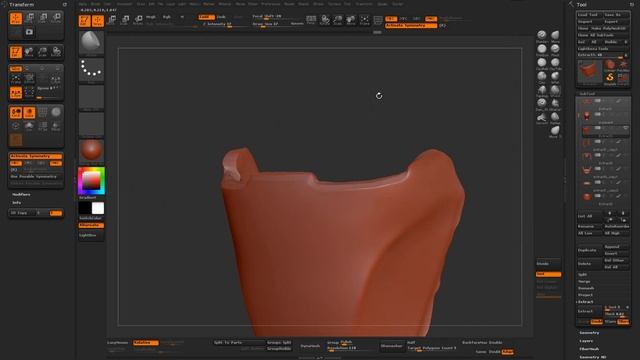Viewport: 640px width, 360px height.
Task: Open the Brush menu
Action: (96, 4)
